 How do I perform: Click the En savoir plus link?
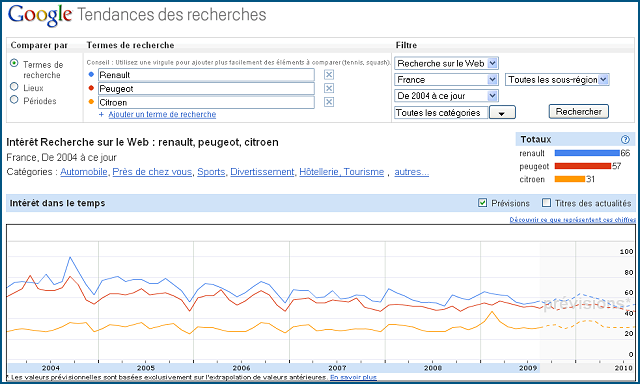pyautogui.click(x=353, y=377)
